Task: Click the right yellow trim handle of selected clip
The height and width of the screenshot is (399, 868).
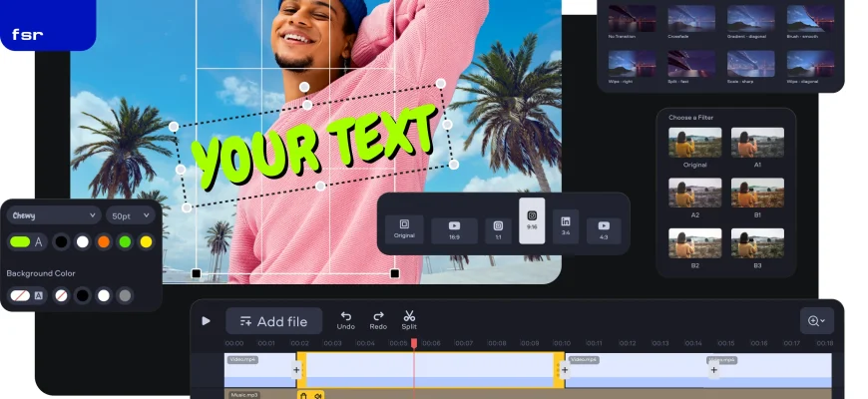Action: point(558,370)
